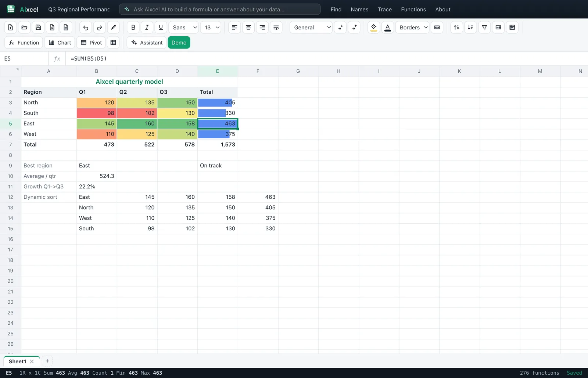
Task: Click the Average per quarter value 524.3
Action: click(x=97, y=176)
